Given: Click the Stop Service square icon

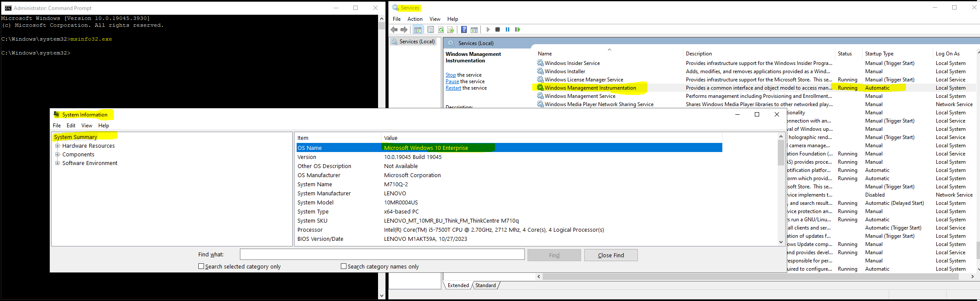Looking at the screenshot, I should [x=498, y=29].
